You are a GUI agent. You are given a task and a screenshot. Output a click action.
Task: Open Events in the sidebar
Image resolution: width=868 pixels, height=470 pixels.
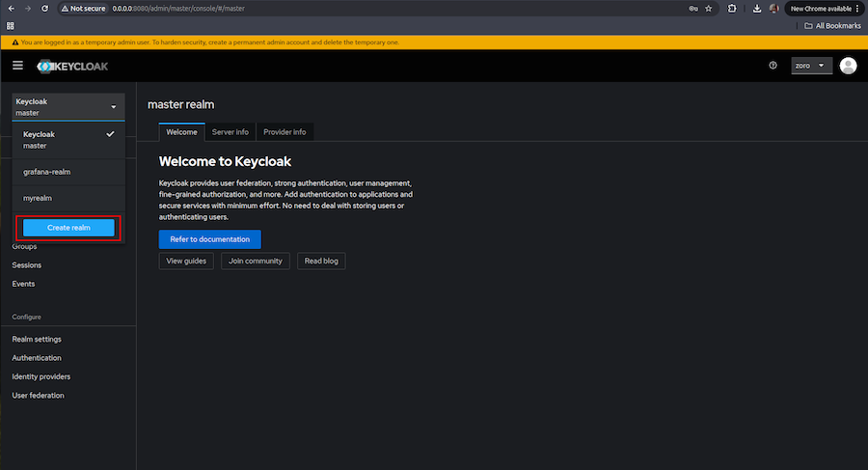(23, 284)
